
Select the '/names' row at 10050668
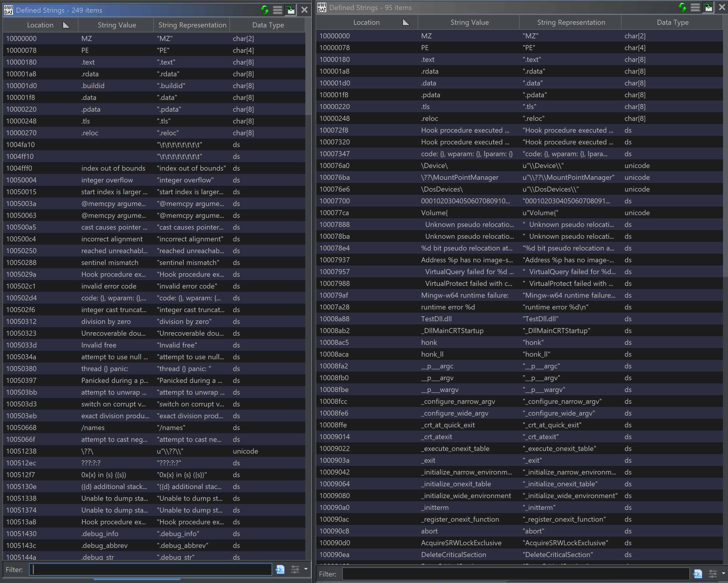pyautogui.click(x=154, y=428)
